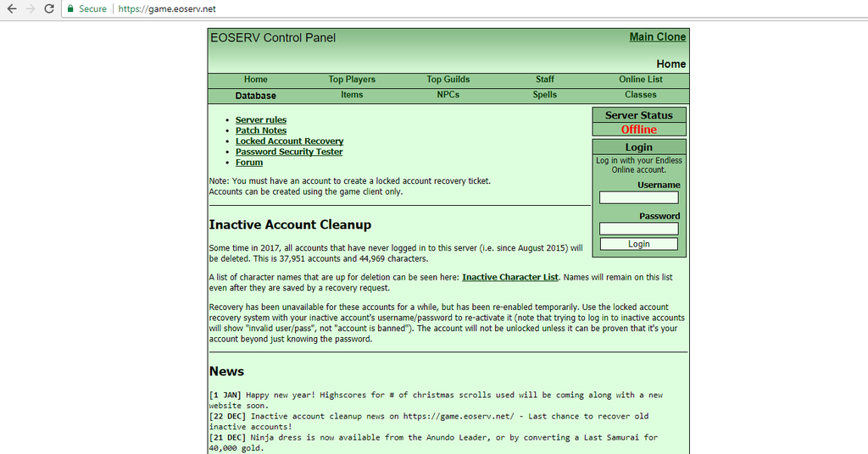
Task: Open the Classes database
Action: point(641,95)
